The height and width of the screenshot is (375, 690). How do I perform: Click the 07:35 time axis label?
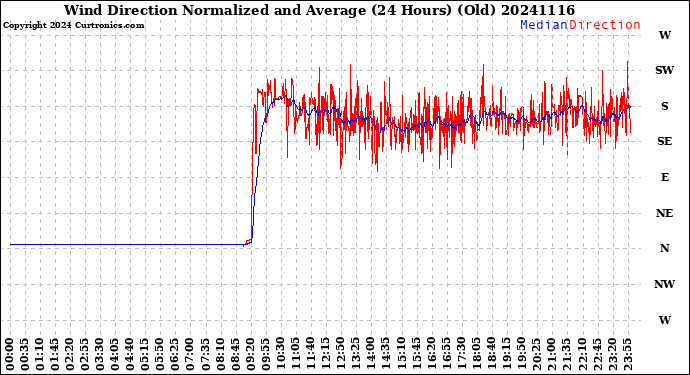[x=206, y=354]
